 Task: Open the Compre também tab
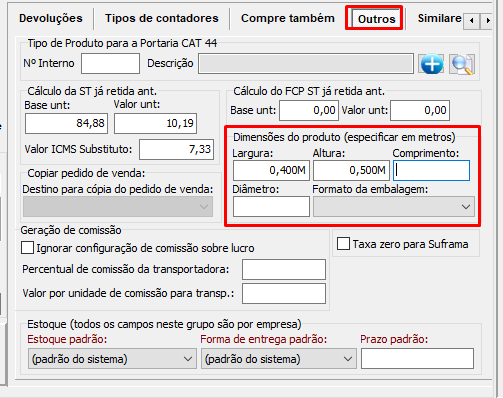pos(288,18)
